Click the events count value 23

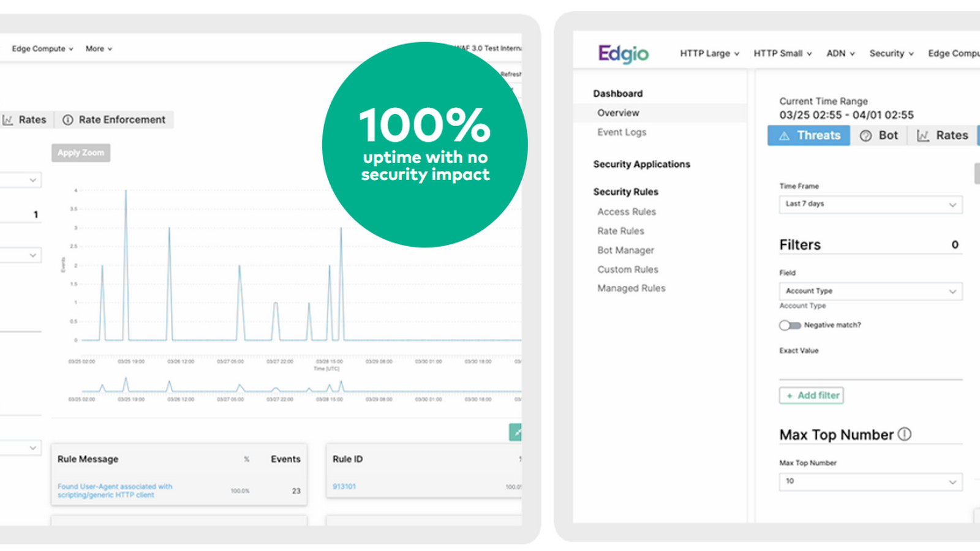pyautogui.click(x=296, y=491)
